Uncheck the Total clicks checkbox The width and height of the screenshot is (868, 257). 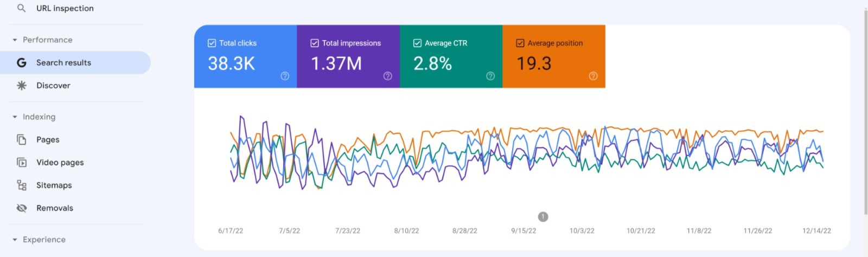(x=212, y=43)
